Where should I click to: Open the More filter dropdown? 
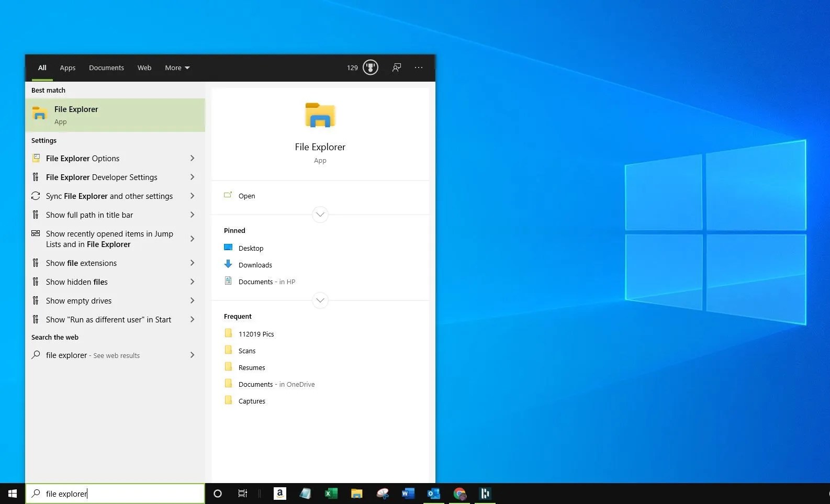177,68
